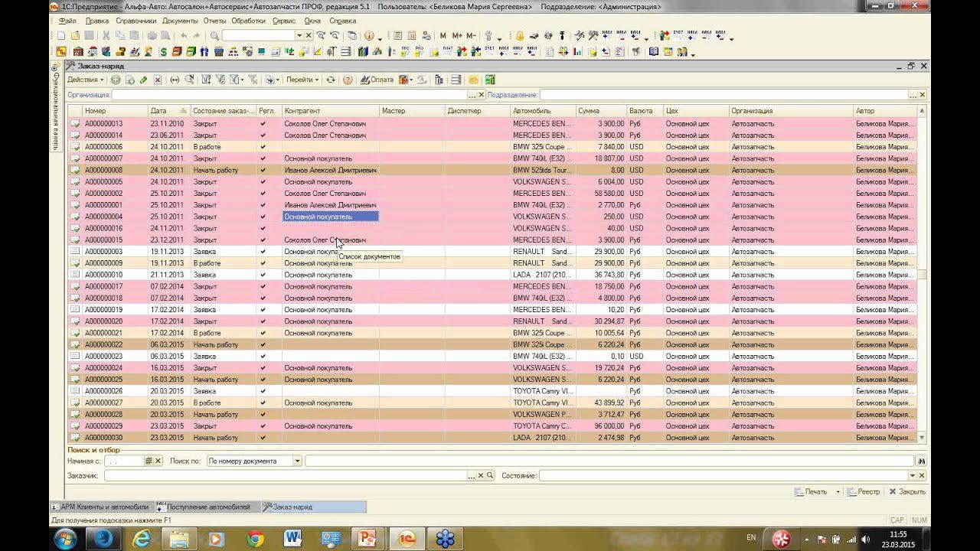Open Internet Explorer from the taskbar
Viewport: 980px width, 551px height.
(x=142, y=539)
